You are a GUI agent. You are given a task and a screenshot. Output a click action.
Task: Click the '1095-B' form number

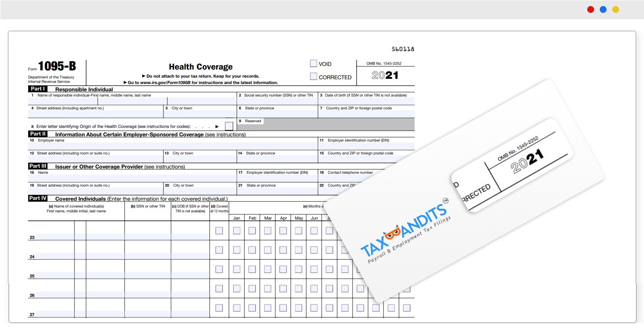point(57,66)
